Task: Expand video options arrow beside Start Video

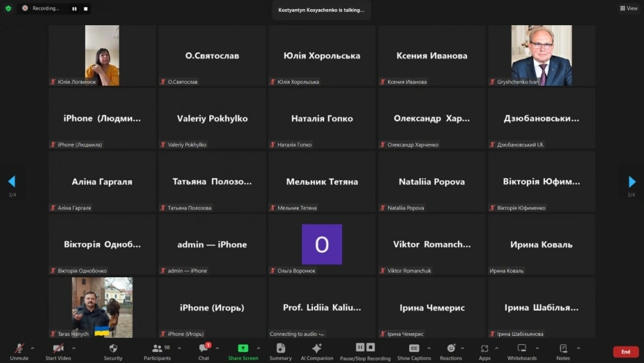Action: [x=73, y=348]
